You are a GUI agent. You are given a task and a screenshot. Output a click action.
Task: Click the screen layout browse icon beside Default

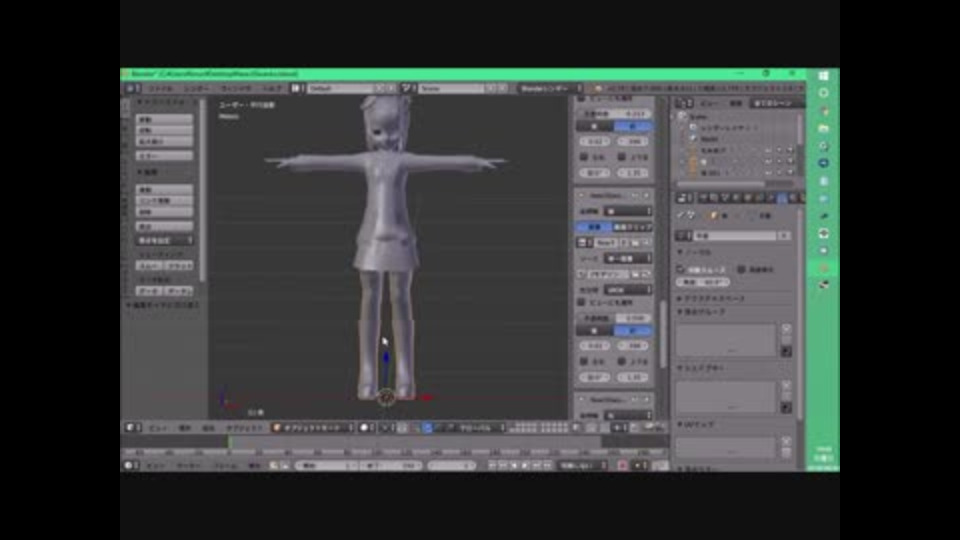[298, 89]
